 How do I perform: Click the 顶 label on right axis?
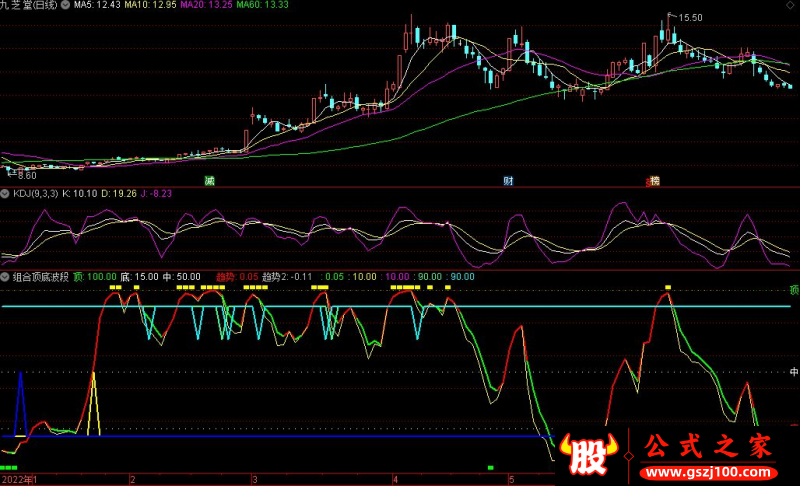794,291
